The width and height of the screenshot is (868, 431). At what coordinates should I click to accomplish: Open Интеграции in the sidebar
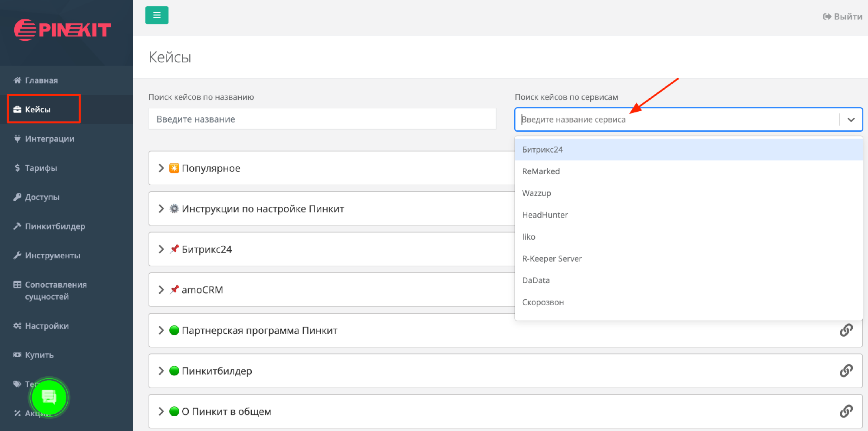(x=49, y=139)
